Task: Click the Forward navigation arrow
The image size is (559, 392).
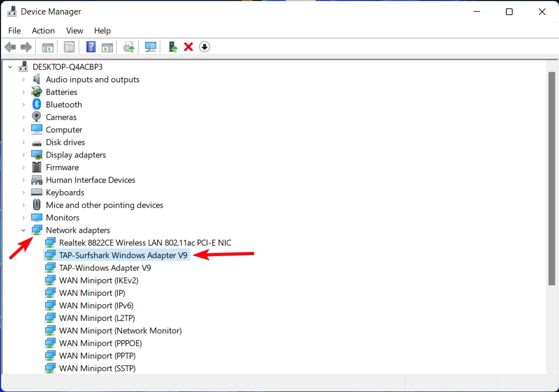Action: (x=26, y=46)
